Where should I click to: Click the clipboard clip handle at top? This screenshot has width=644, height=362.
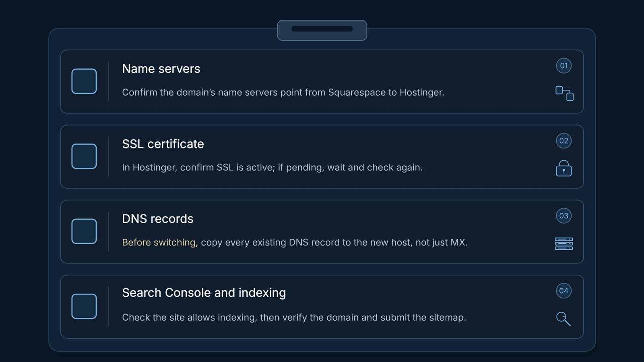(x=322, y=30)
